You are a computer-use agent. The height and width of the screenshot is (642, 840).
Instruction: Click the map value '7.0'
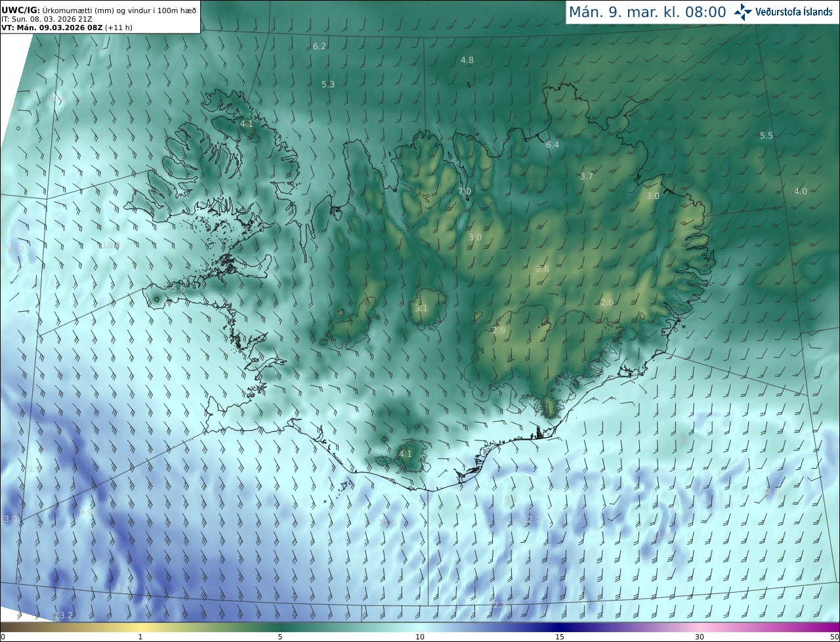[x=465, y=191]
